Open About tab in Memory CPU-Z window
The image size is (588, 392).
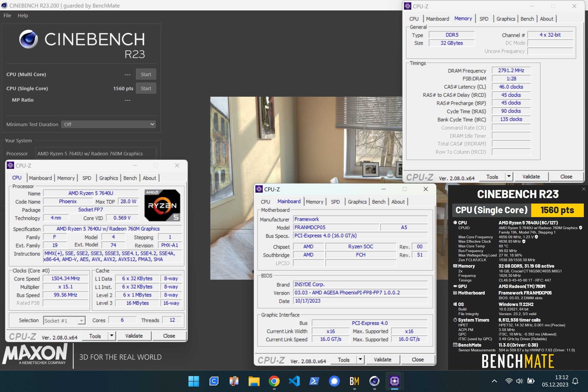pyautogui.click(x=547, y=19)
